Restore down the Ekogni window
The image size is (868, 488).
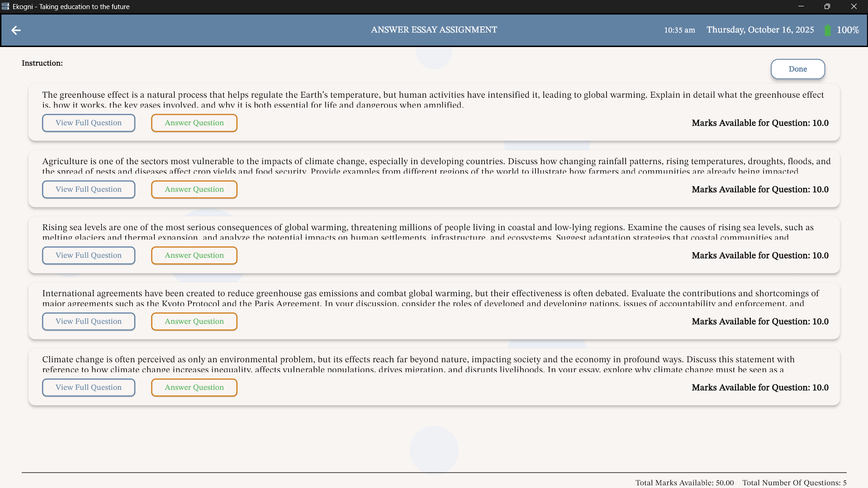click(x=827, y=6)
